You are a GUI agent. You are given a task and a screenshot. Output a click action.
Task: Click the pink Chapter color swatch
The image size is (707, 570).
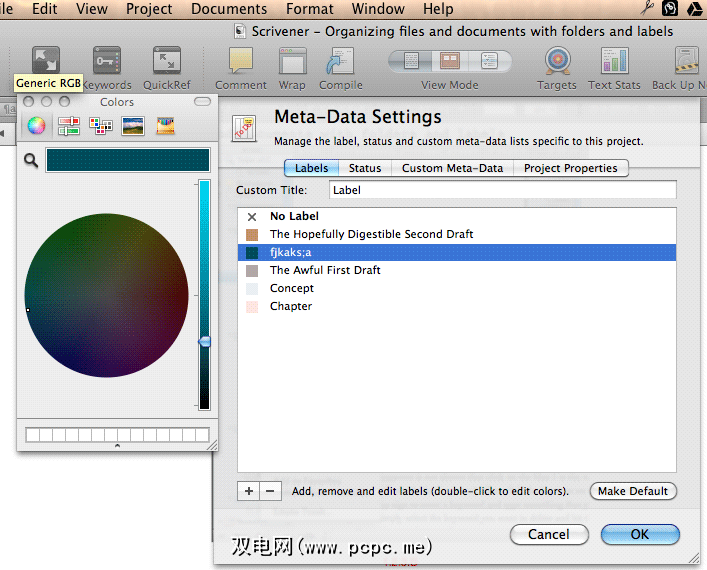coord(252,307)
